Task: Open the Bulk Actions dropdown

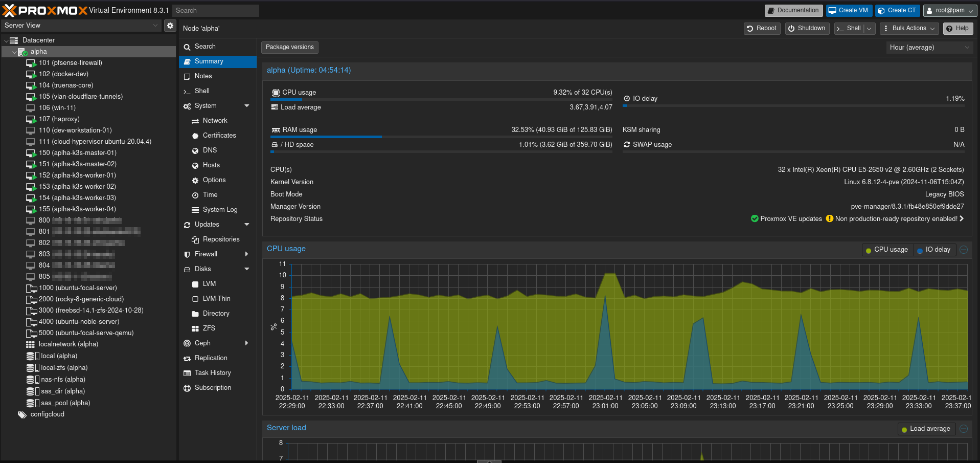Action: pyautogui.click(x=910, y=29)
